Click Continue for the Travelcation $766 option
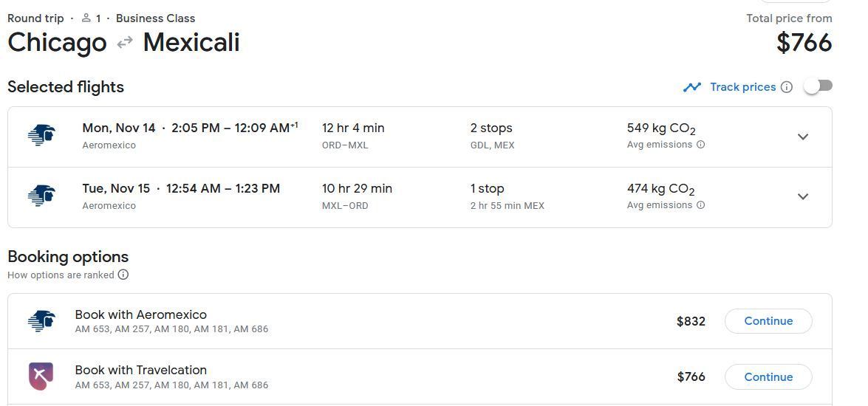The image size is (868, 406). click(x=768, y=376)
